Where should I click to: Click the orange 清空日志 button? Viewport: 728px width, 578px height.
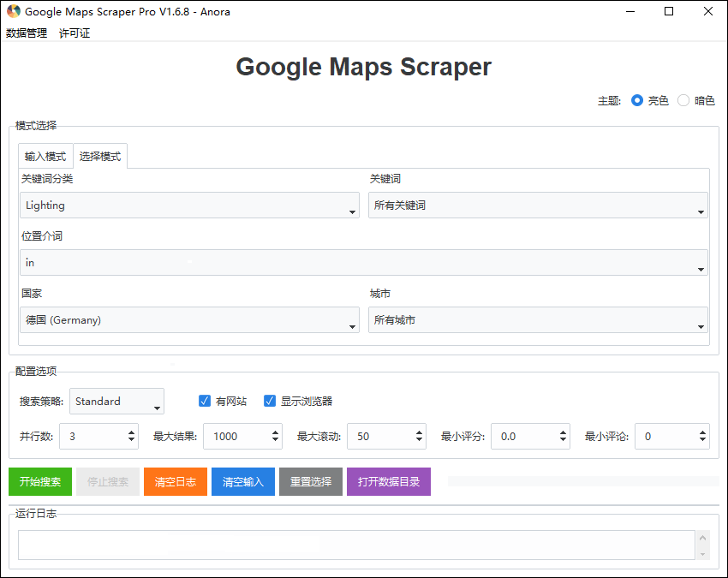tap(176, 481)
